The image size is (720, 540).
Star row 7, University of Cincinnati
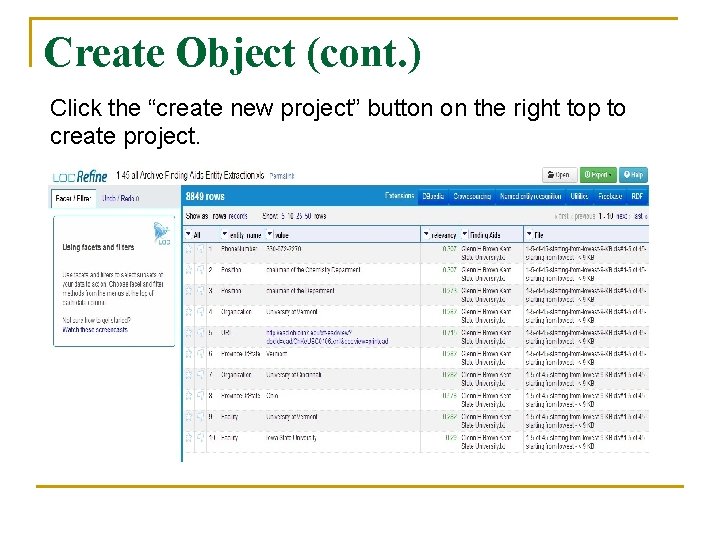coord(188,375)
